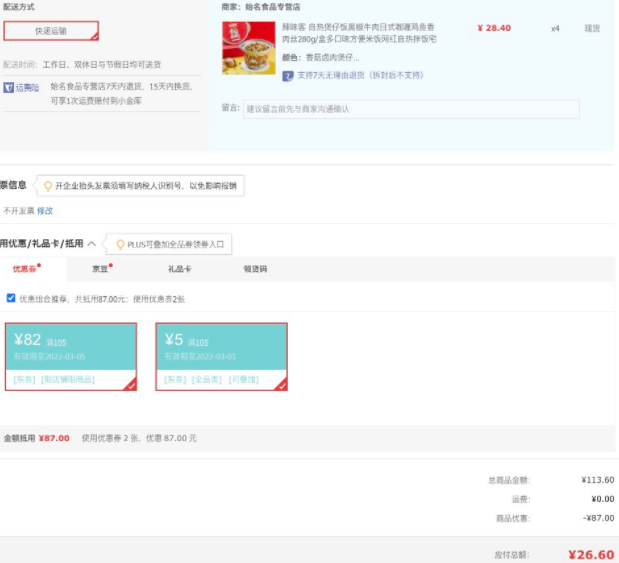Click the lightbulb icon beside PLUS coupon entry

(x=120, y=244)
